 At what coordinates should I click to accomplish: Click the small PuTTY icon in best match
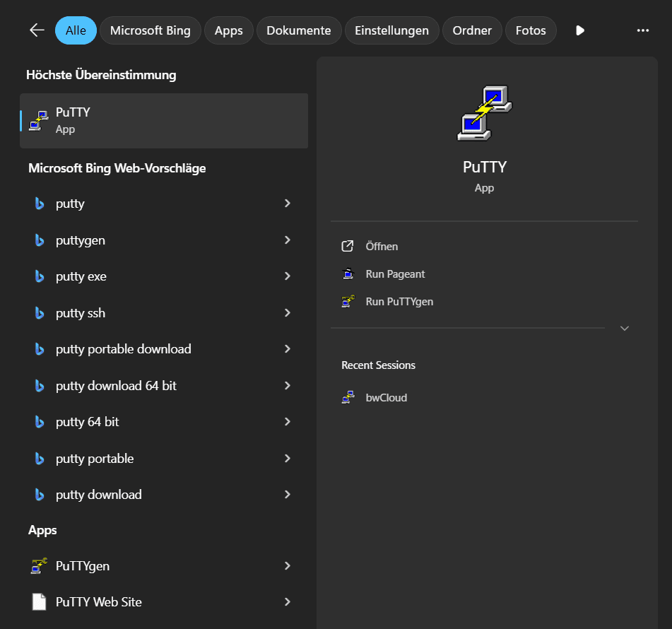(x=39, y=120)
